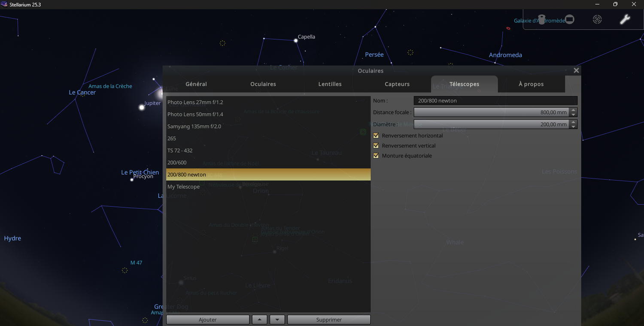The image size is (644, 326).
Task: Uncheck Monture équatoriale checkbox
Action: [x=376, y=156]
